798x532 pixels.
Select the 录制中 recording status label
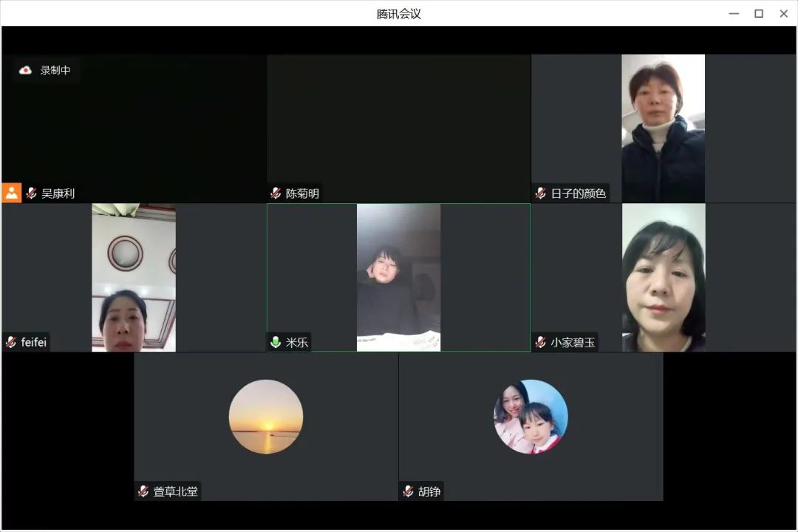point(55,70)
